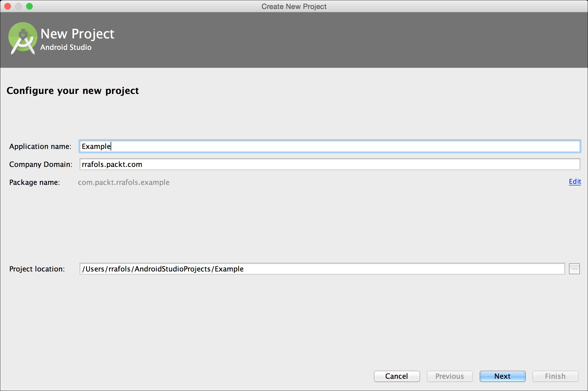Click the project location browse (...) button
This screenshot has height=391, width=588.
coord(574,269)
